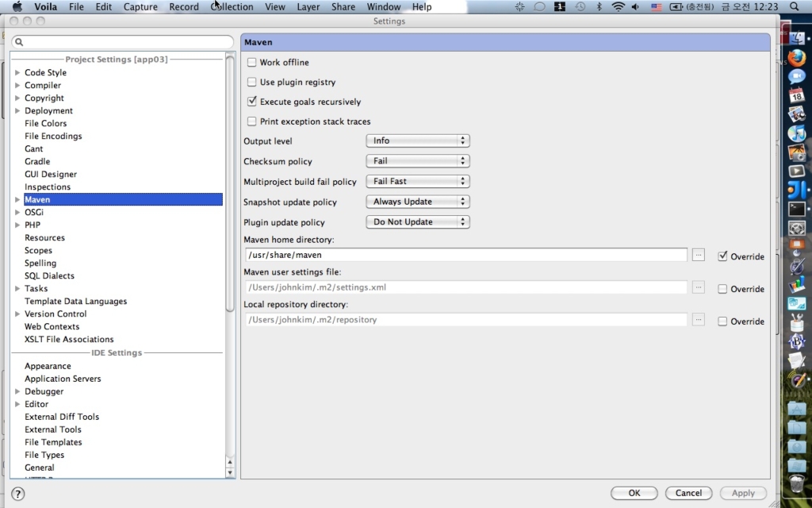Switch to IntelliJ IDEA in the dock
Viewport: 812px width, 508px height.
click(797, 190)
